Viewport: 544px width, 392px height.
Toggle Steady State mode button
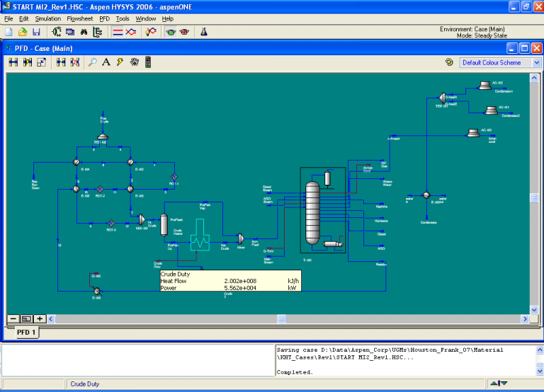118,32
